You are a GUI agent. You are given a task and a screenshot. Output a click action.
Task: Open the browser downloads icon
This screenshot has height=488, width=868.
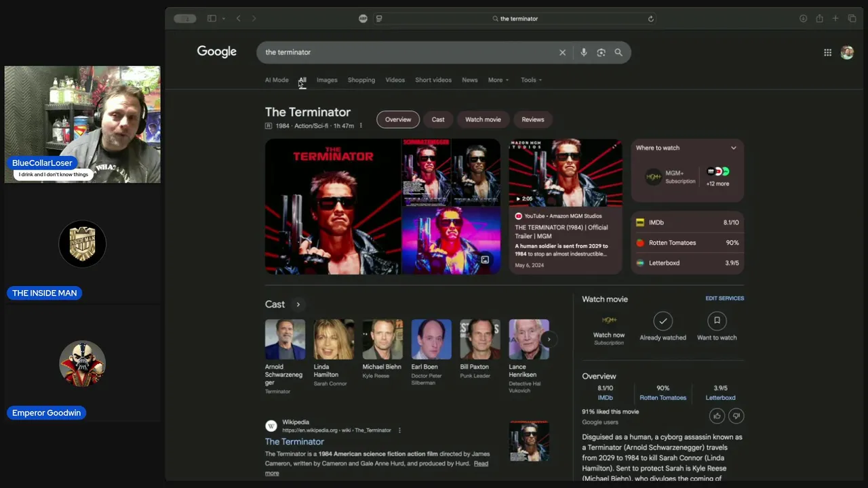(x=803, y=18)
